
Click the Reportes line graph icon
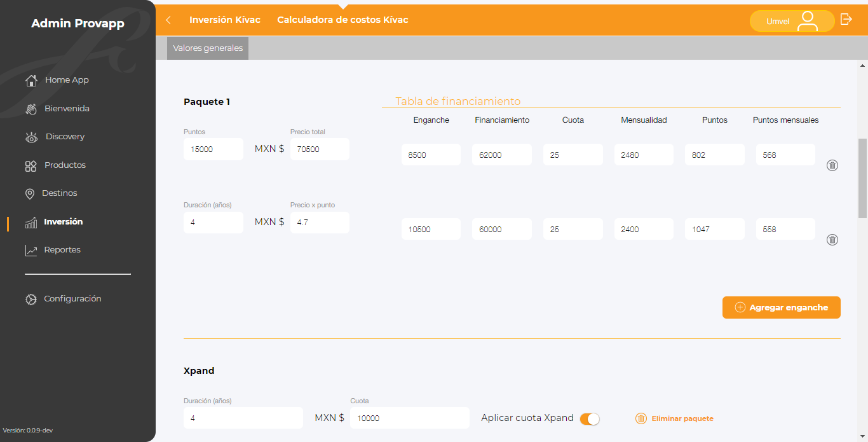[x=31, y=251]
